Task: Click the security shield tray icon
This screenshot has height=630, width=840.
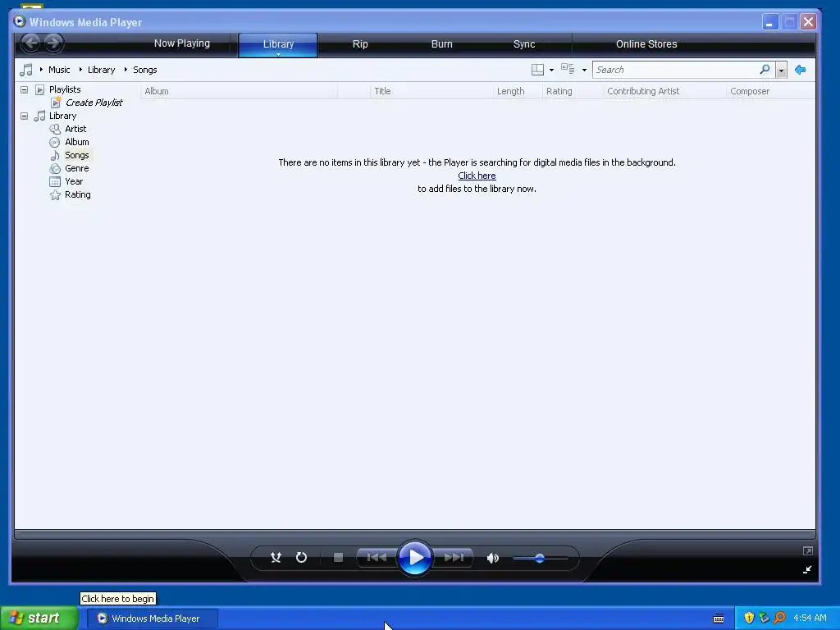Action: (x=749, y=619)
